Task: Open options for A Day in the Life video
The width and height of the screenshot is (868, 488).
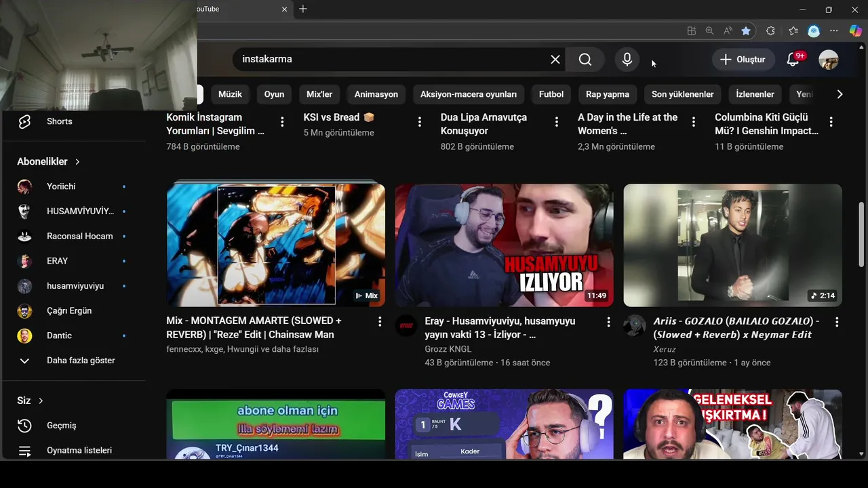Action: (694, 122)
